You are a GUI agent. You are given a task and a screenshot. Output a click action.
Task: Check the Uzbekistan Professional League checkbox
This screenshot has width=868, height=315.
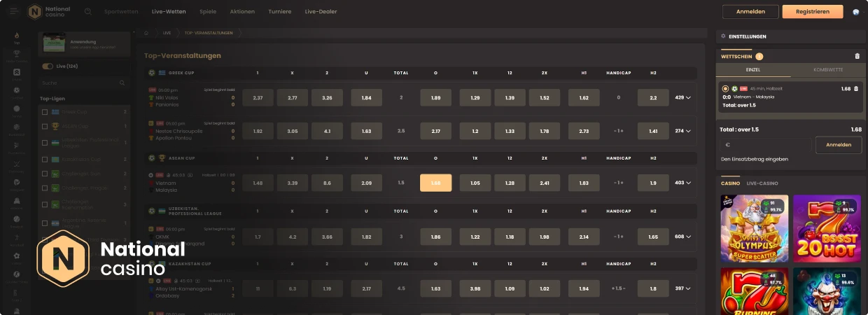(45, 143)
